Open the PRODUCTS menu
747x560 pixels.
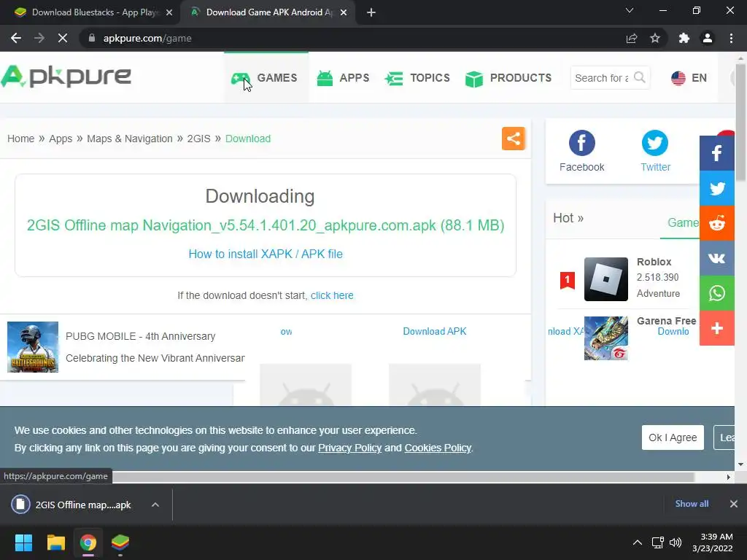click(508, 77)
